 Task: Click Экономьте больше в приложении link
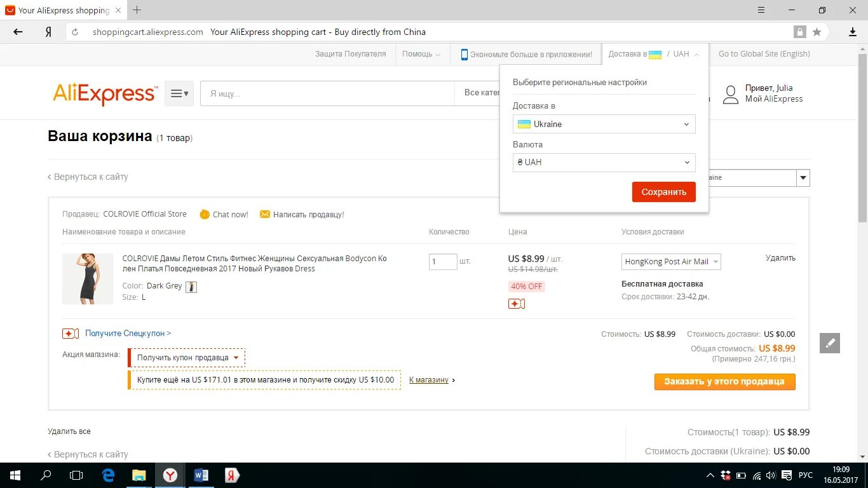531,55
